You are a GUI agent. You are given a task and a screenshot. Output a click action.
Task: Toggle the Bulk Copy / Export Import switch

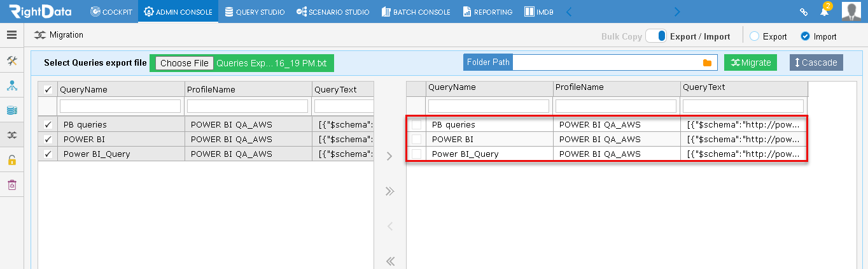point(655,36)
